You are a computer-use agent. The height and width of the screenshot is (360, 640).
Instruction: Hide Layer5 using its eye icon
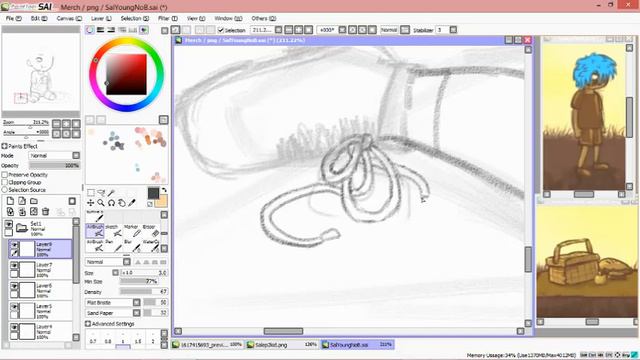tap(14, 307)
